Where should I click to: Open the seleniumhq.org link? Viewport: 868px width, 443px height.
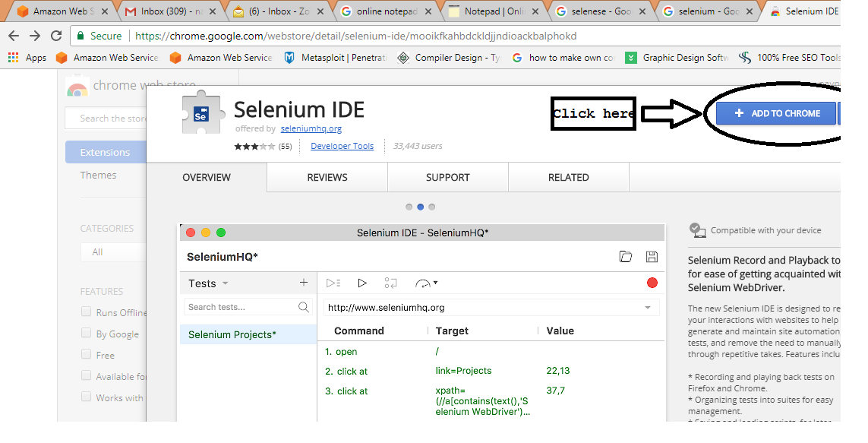(311, 128)
